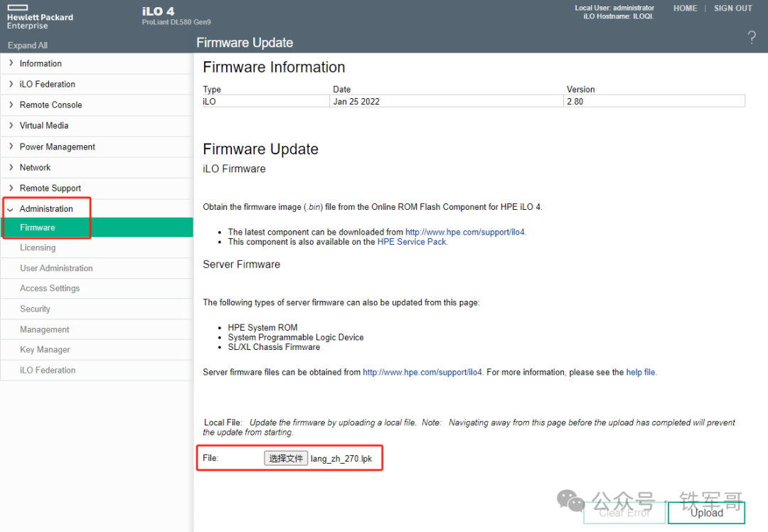Click the 选择文件 file chooser button
Screen dimensions: 768x532
(285, 458)
